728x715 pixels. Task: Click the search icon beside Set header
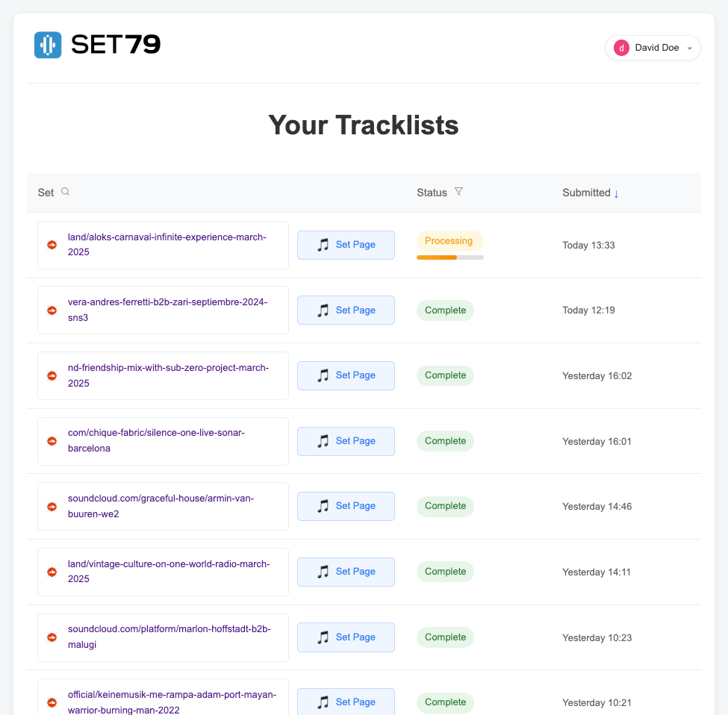coord(65,192)
